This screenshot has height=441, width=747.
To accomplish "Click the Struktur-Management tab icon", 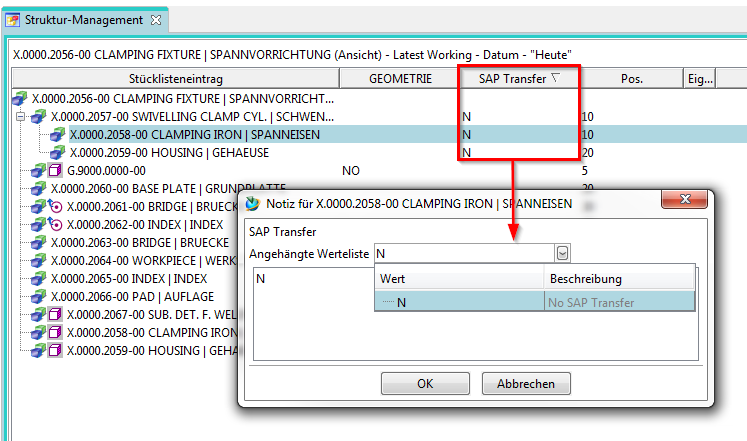I will (x=14, y=19).
